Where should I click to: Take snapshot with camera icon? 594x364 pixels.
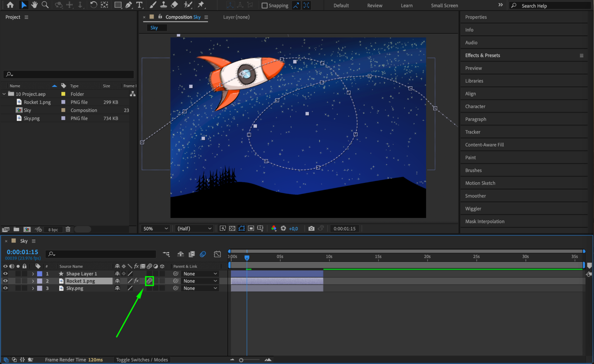(x=311, y=228)
